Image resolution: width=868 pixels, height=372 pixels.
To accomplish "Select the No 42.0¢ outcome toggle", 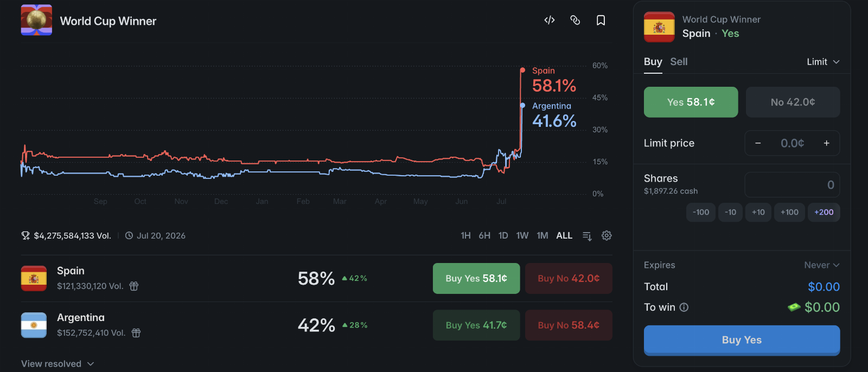I will click(793, 102).
